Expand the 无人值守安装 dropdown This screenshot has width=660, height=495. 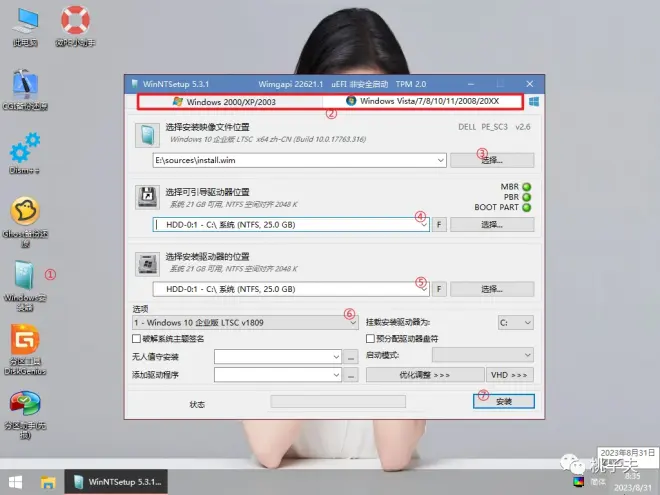[336, 357]
